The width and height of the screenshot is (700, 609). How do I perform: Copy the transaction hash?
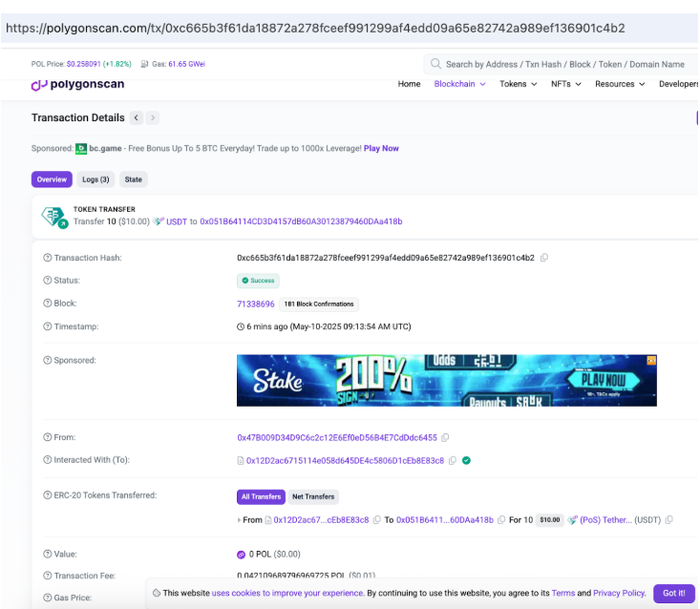click(544, 258)
